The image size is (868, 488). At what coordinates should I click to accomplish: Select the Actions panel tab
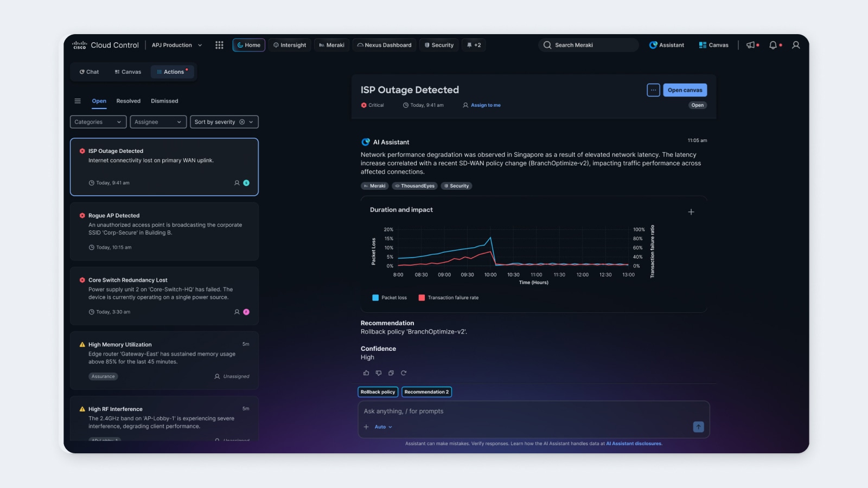click(x=171, y=72)
